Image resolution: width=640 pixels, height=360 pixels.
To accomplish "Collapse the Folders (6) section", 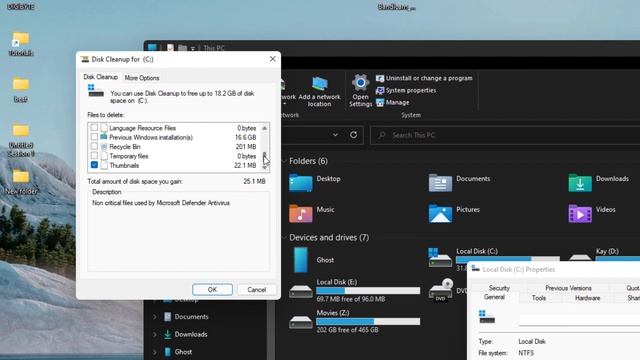I will point(284,161).
